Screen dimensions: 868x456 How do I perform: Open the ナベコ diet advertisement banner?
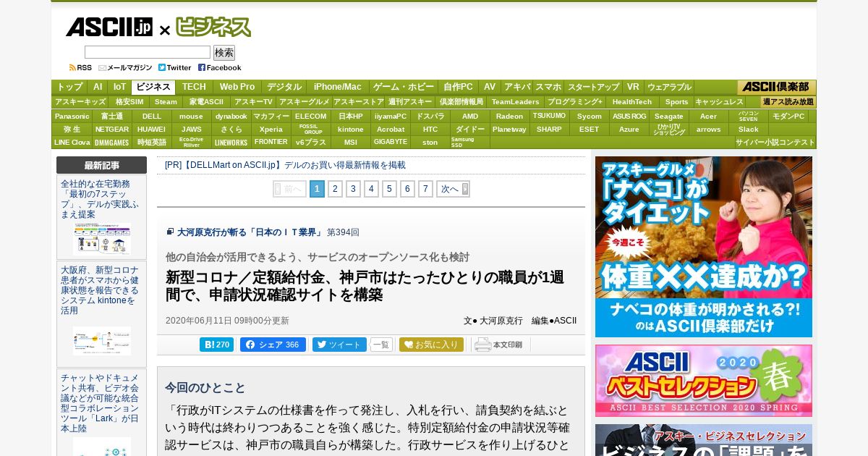point(704,247)
